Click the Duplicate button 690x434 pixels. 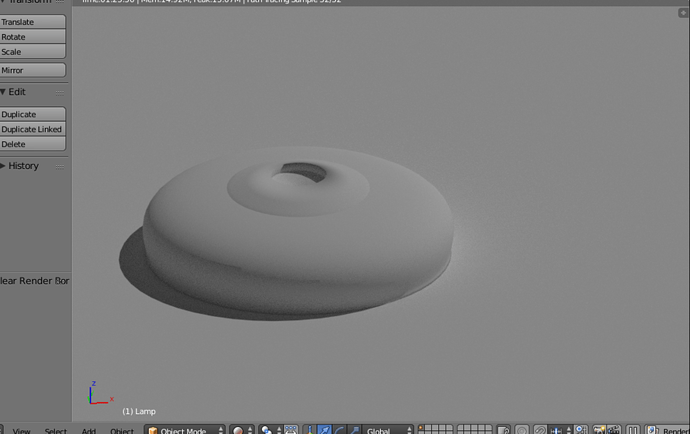[33, 114]
